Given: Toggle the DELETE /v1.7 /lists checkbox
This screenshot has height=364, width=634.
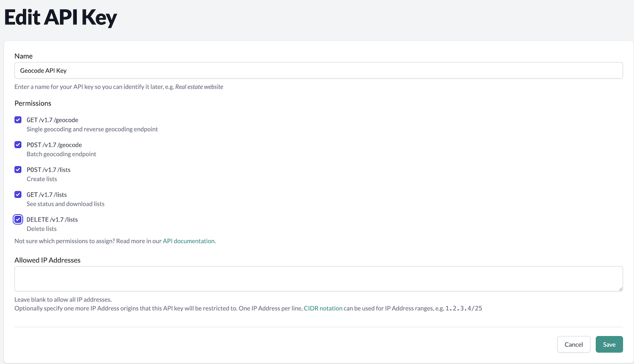Looking at the screenshot, I should pyautogui.click(x=18, y=219).
